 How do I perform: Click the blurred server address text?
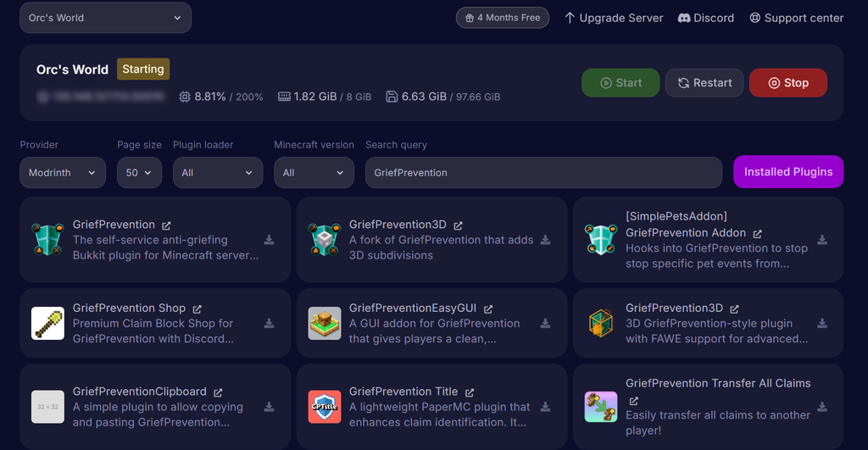pos(101,97)
